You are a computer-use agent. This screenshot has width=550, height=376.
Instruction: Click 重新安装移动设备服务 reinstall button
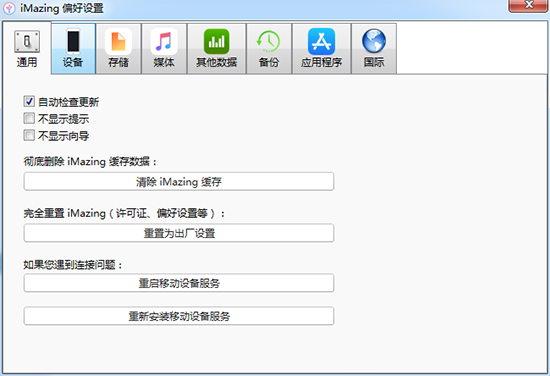(x=179, y=316)
